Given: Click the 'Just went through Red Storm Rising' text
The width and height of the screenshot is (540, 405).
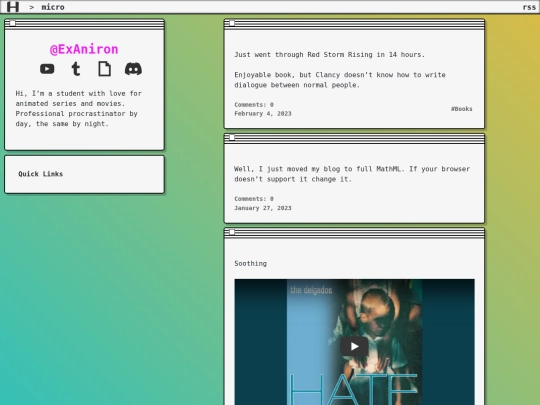Looking at the screenshot, I should point(329,54).
